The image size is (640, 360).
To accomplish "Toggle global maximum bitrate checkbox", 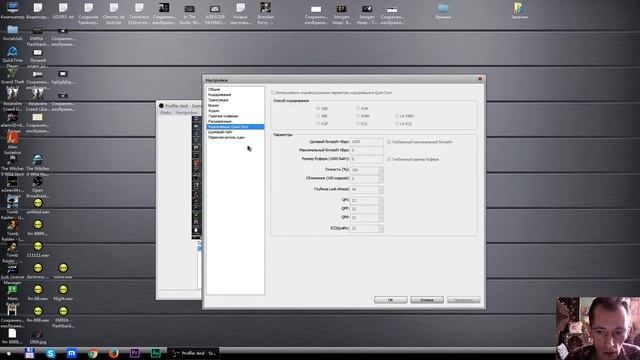I will (389, 142).
